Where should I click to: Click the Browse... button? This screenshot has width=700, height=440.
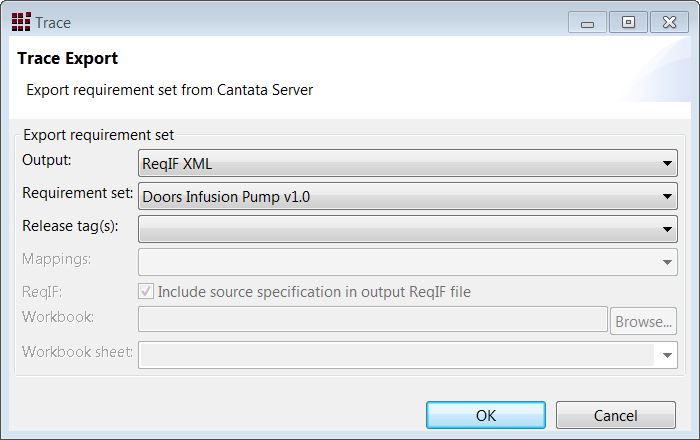click(x=643, y=321)
